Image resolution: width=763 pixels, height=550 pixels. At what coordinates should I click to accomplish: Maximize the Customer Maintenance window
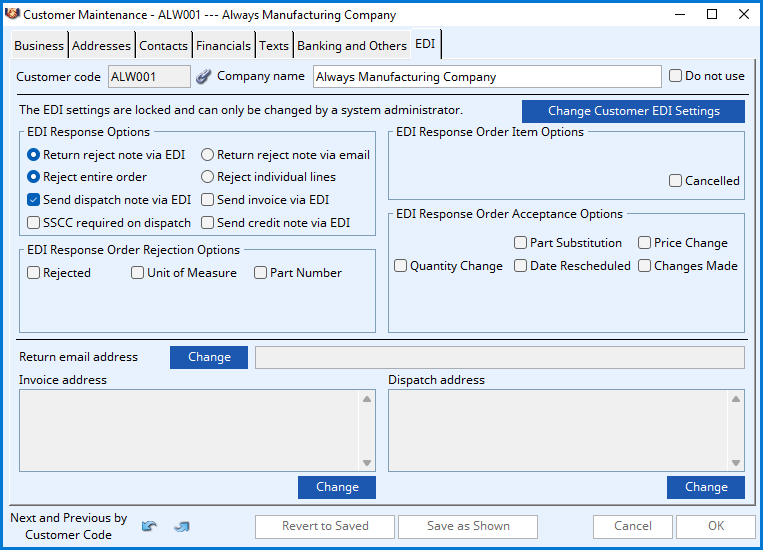(712, 14)
